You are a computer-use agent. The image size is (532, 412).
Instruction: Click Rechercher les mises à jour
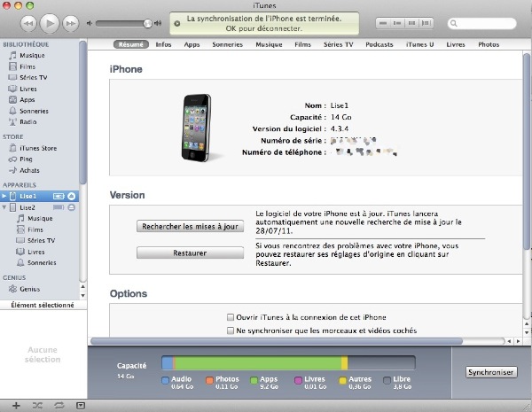[x=190, y=226]
